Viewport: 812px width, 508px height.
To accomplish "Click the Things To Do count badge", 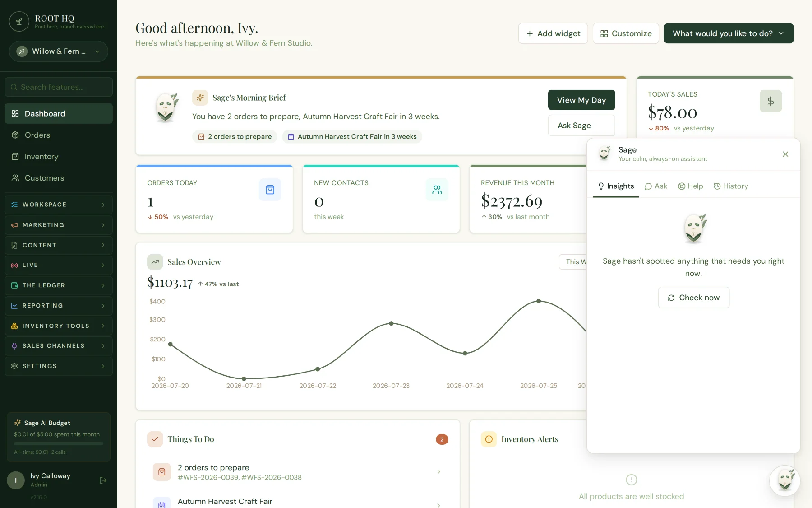I will pyautogui.click(x=442, y=439).
